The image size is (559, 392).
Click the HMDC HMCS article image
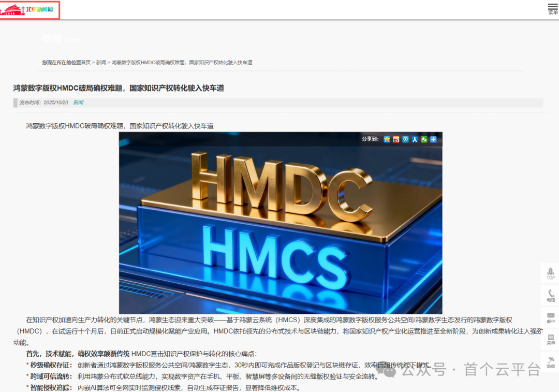pyautogui.click(x=281, y=223)
